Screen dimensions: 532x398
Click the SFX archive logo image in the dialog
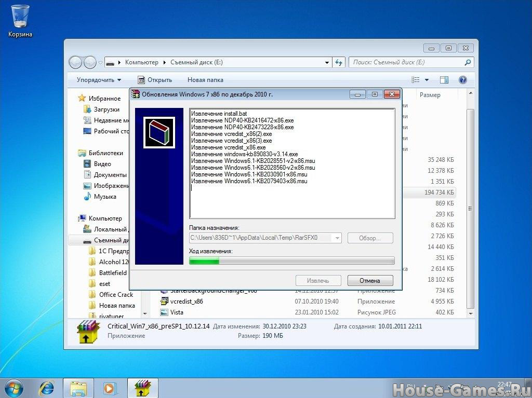159,132
